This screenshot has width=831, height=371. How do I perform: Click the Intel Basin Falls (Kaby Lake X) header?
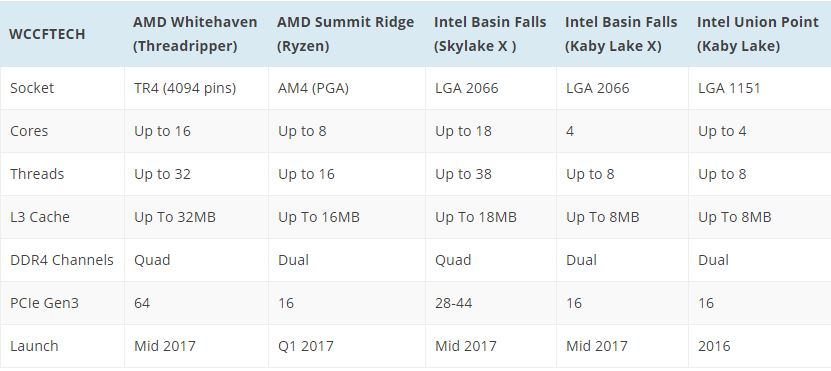621,34
